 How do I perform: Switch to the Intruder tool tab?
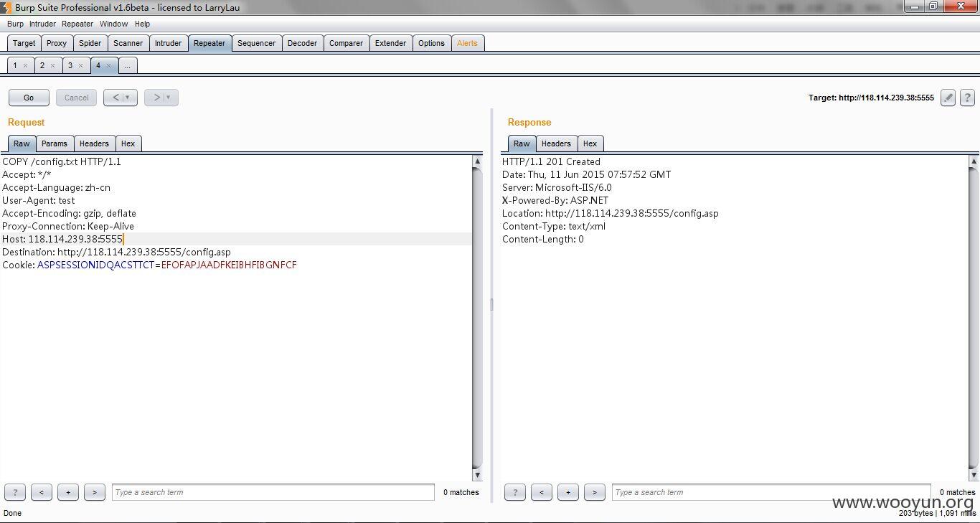click(x=169, y=43)
